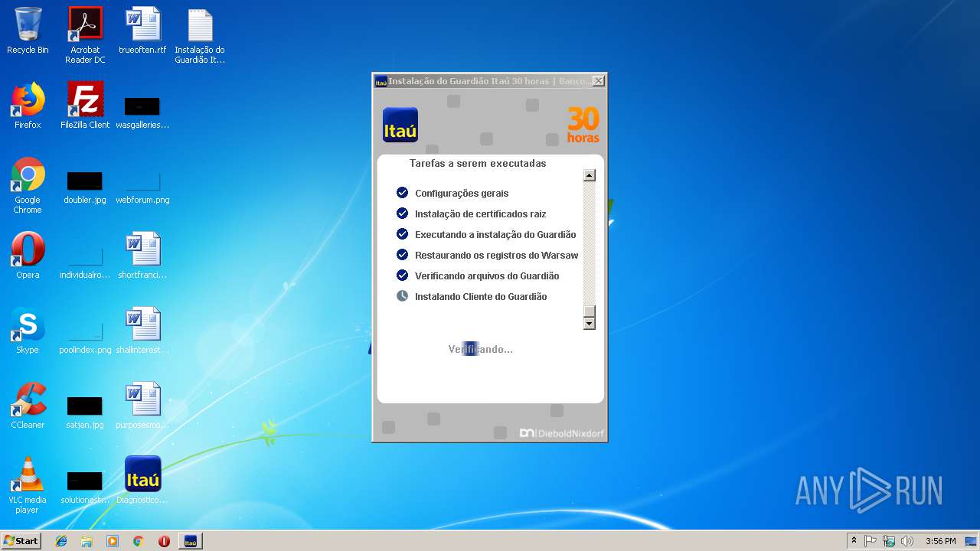Image resolution: width=980 pixels, height=551 pixels.
Task: Select 'Restaurando os registros do Warsaw' text
Action: click(496, 255)
